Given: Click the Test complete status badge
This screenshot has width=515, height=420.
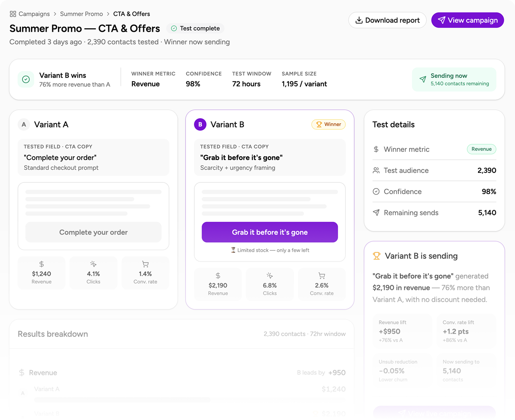Looking at the screenshot, I should (x=196, y=29).
